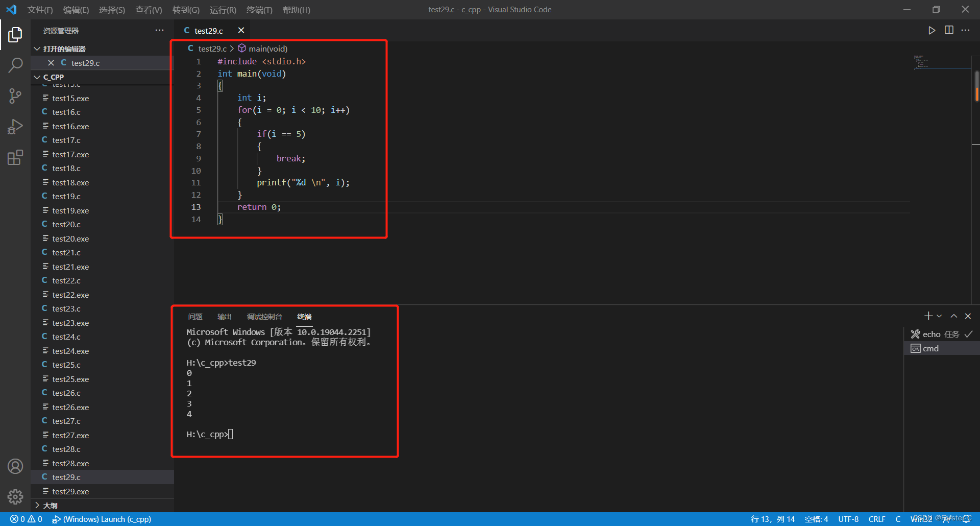
Task: Open test18.c in file tree
Action: click(102, 168)
